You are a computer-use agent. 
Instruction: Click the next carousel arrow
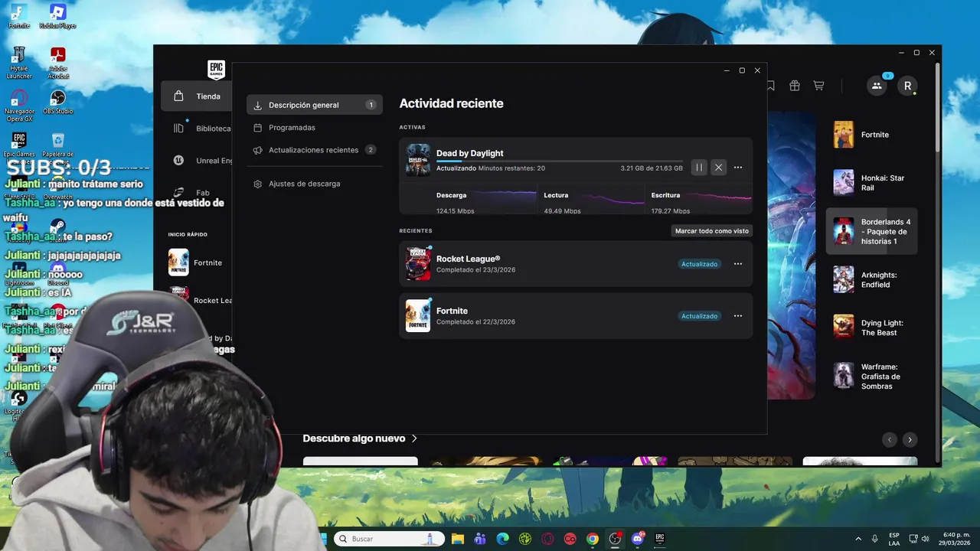coord(910,439)
